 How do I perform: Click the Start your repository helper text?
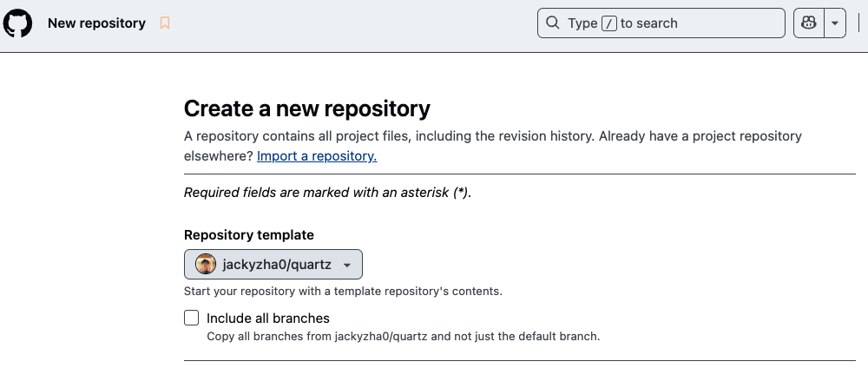[343, 291]
